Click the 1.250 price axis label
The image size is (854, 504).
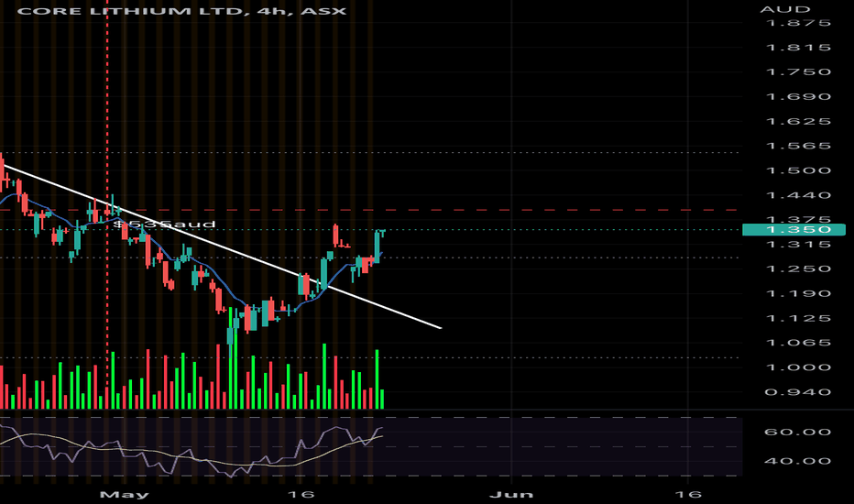[798, 268]
